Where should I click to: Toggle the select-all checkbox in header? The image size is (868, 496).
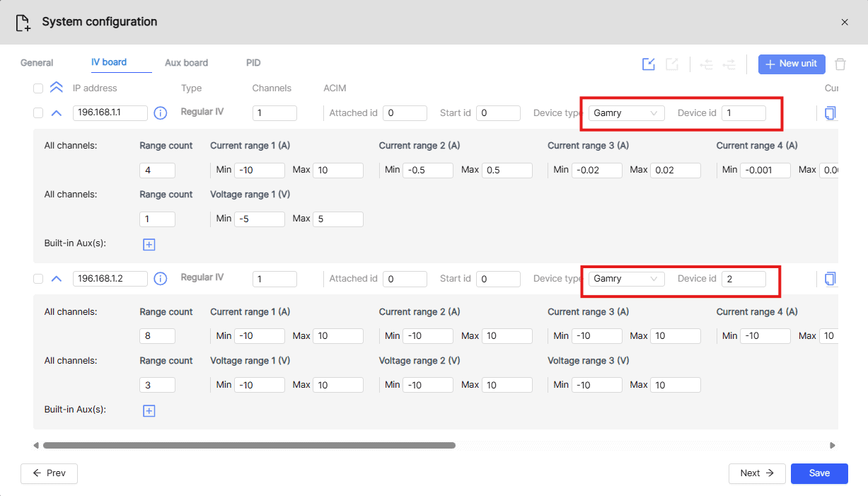38,88
